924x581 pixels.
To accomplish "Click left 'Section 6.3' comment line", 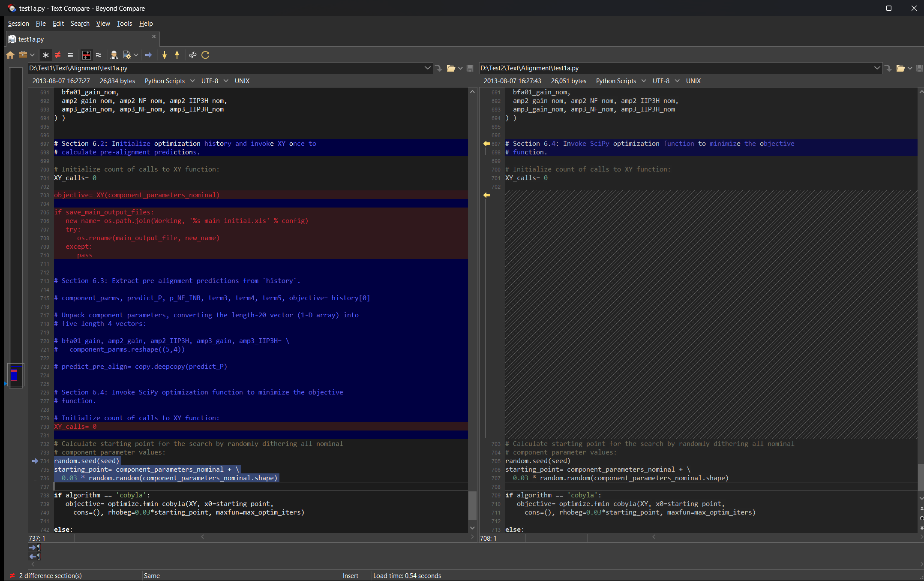I will click(x=261, y=281).
